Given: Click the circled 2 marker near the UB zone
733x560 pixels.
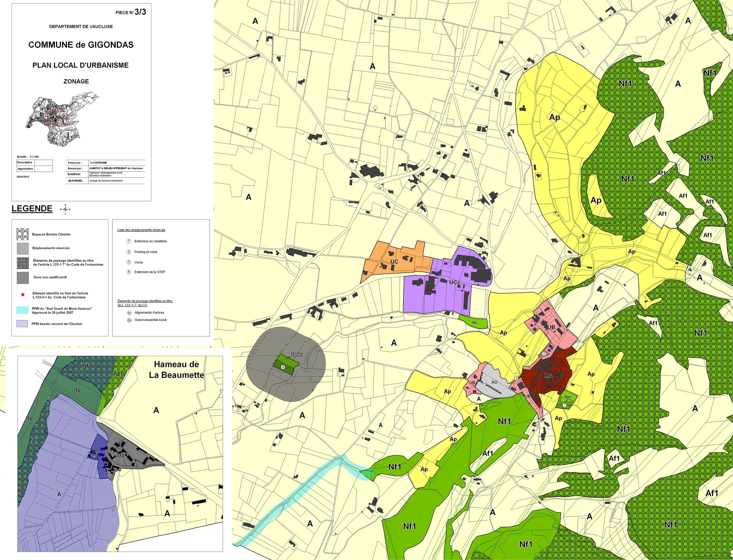Looking at the screenshot, I should (x=544, y=354).
